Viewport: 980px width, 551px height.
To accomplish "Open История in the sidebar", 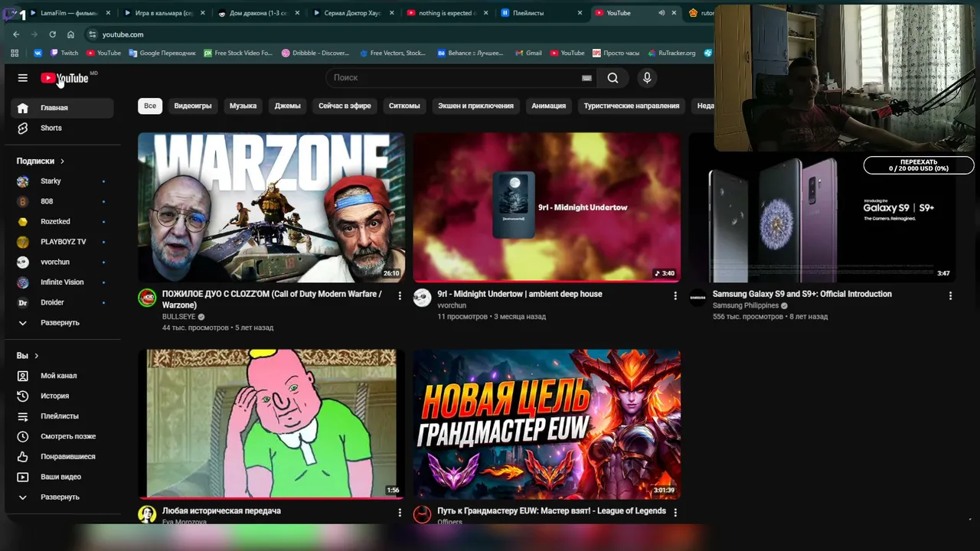I will pyautogui.click(x=63, y=396).
